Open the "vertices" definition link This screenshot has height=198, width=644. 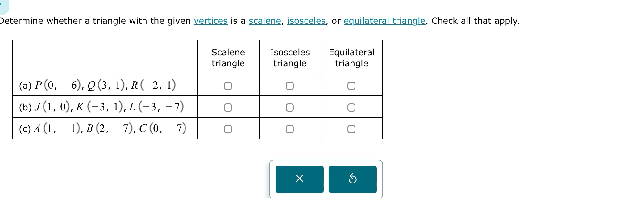tap(210, 21)
